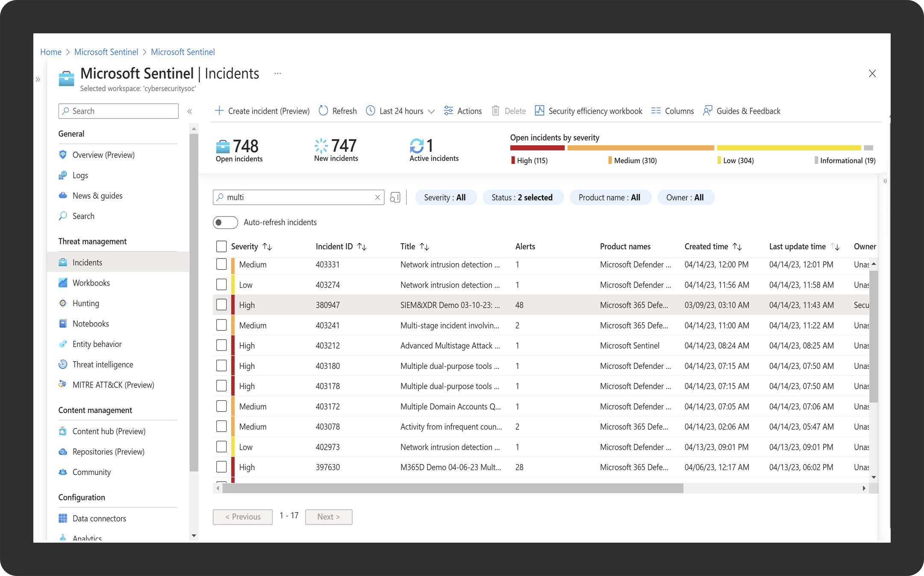Go to Workbooks menu item

click(91, 283)
